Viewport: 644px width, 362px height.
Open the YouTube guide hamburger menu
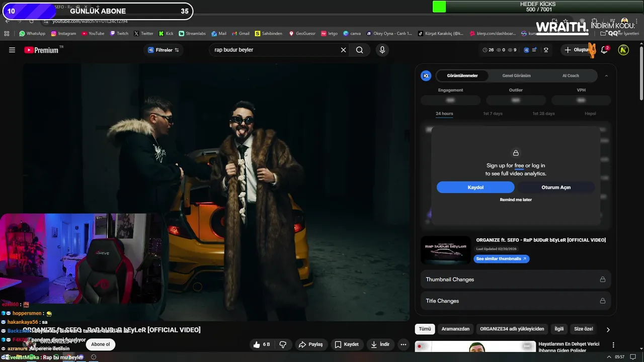click(12, 50)
